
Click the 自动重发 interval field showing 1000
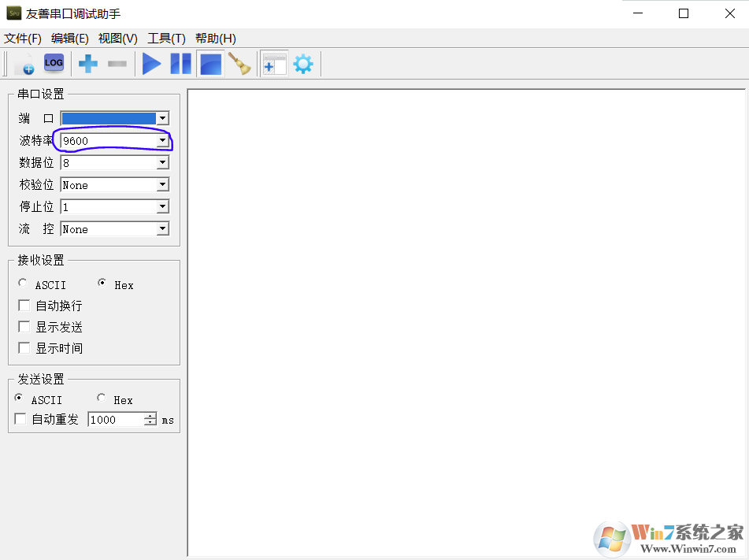click(x=116, y=420)
